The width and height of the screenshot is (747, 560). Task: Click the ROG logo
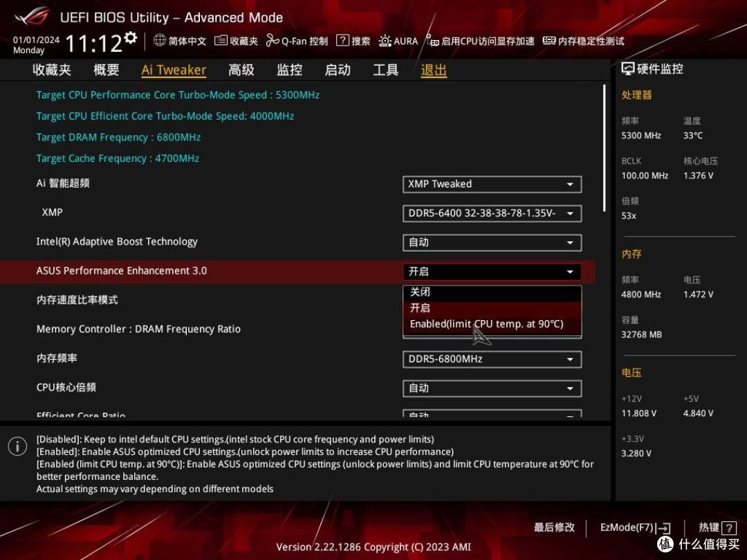(x=31, y=17)
